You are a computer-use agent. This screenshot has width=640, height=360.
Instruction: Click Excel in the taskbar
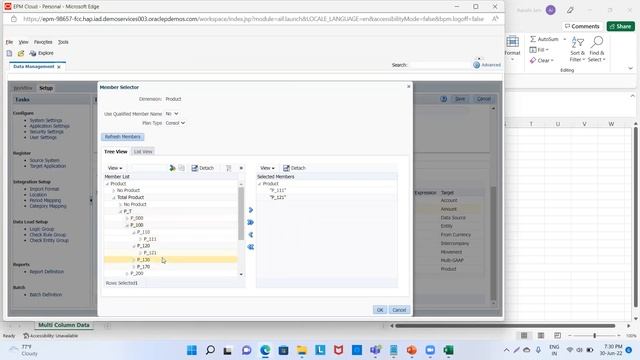click(448, 350)
